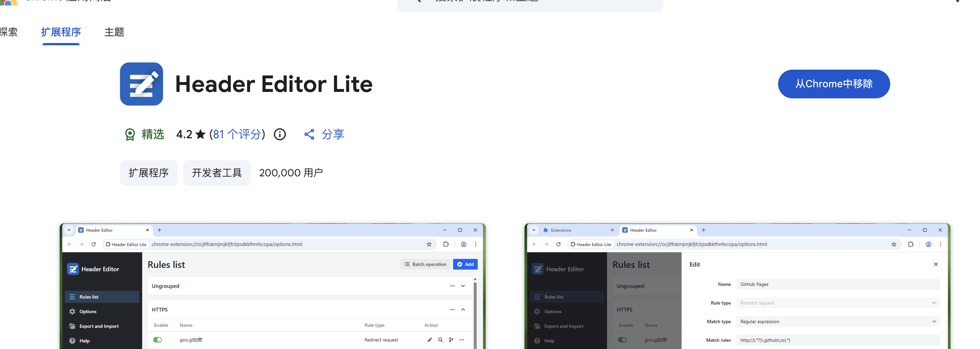This screenshot has height=349, width=980.
Task: Click the 200,000 用户 text
Action: pyautogui.click(x=291, y=173)
